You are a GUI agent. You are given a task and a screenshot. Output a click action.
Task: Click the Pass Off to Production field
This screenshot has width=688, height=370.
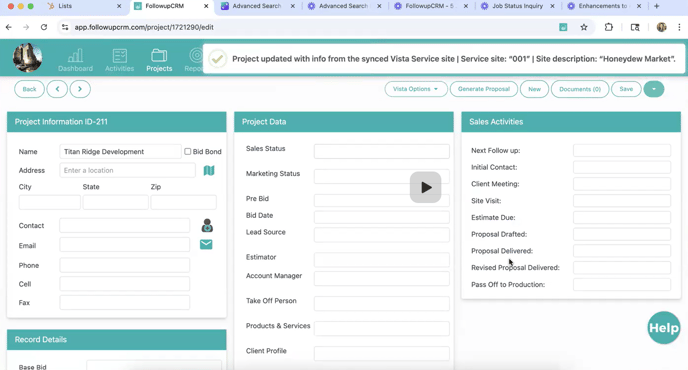point(622,284)
